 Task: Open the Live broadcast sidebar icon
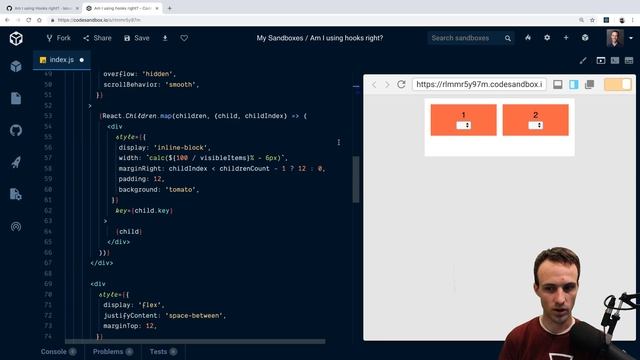pos(16,227)
